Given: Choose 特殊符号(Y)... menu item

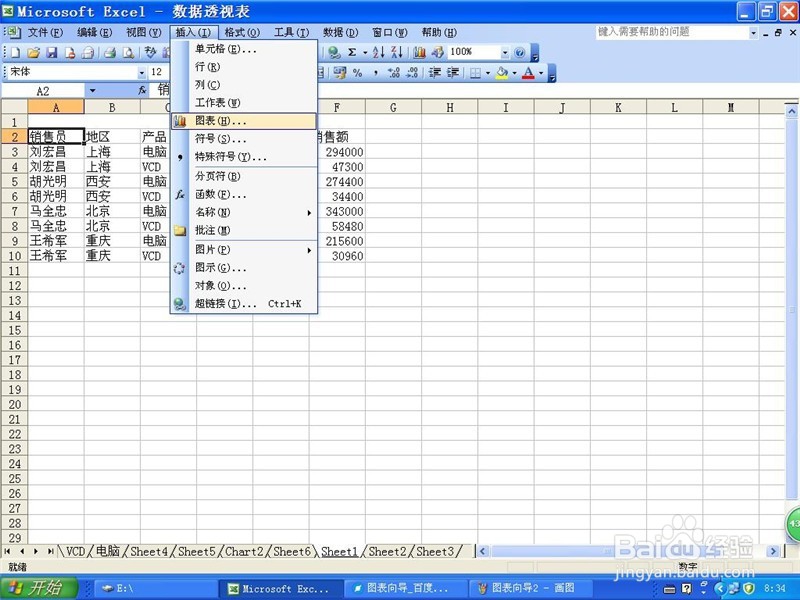Looking at the screenshot, I should pyautogui.click(x=244, y=157).
